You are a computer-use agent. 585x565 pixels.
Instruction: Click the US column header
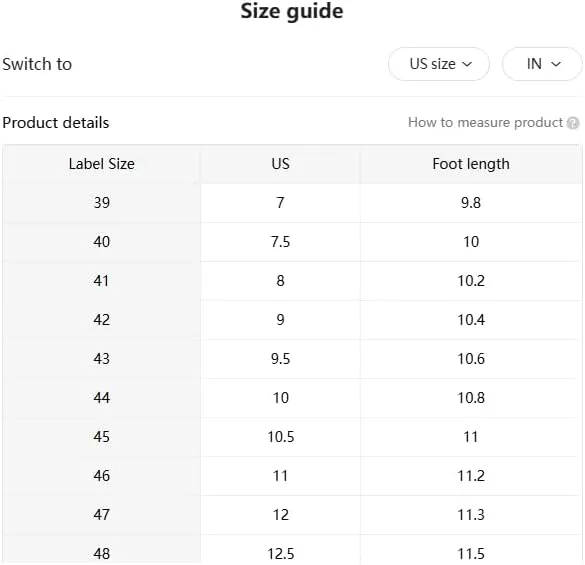[x=281, y=164]
